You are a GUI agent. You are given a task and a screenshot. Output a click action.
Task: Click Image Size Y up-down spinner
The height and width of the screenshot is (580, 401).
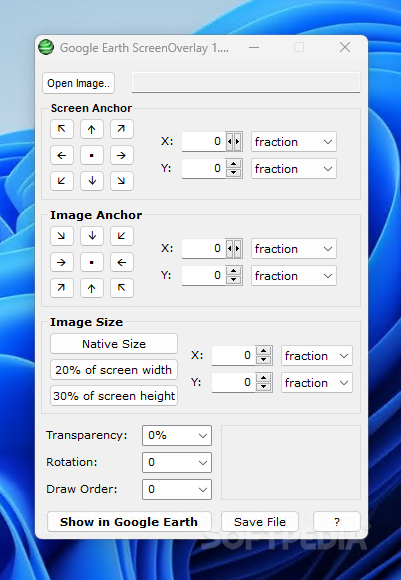point(263,382)
